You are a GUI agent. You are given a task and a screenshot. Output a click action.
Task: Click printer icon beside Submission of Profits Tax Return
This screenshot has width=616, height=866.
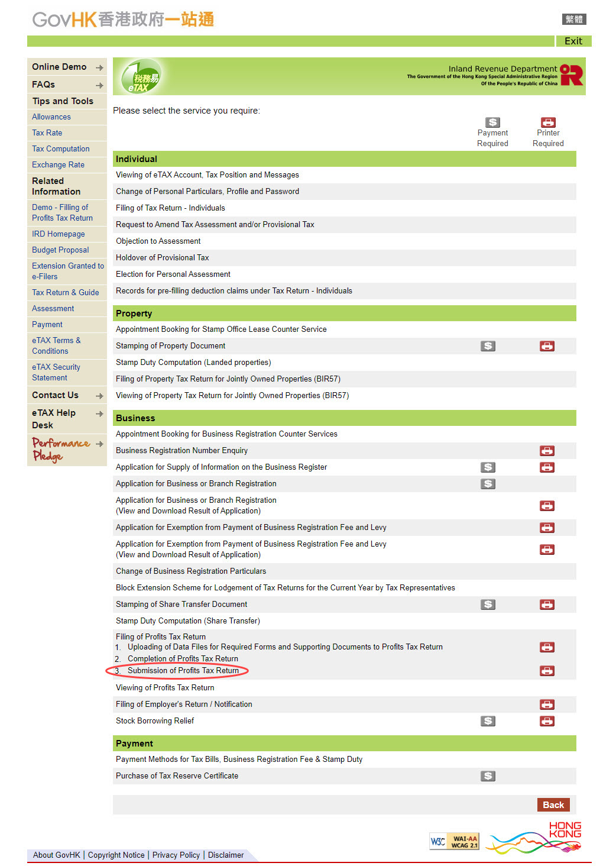(x=547, y=671)
